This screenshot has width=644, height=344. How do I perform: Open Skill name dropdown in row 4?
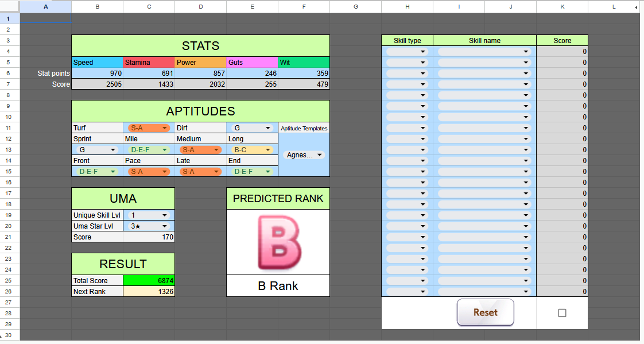[x=484, y=51]
